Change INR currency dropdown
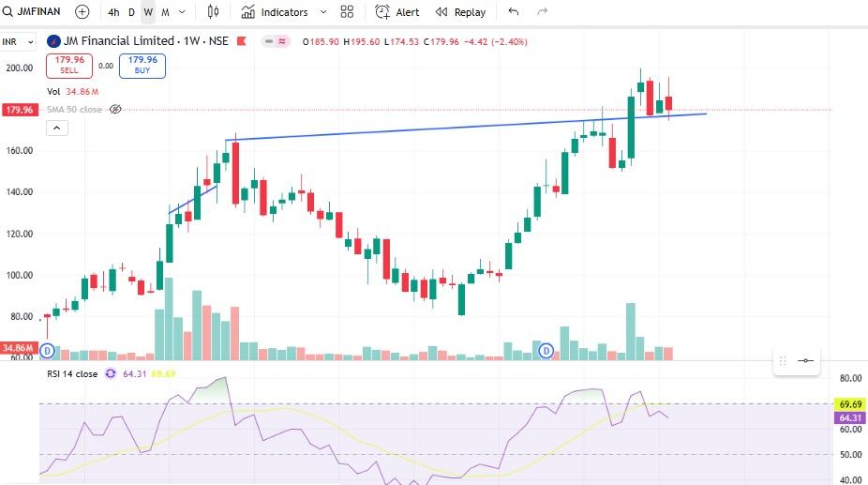The width and height of the screenshot is (868, 485). [x=18, y=42]
